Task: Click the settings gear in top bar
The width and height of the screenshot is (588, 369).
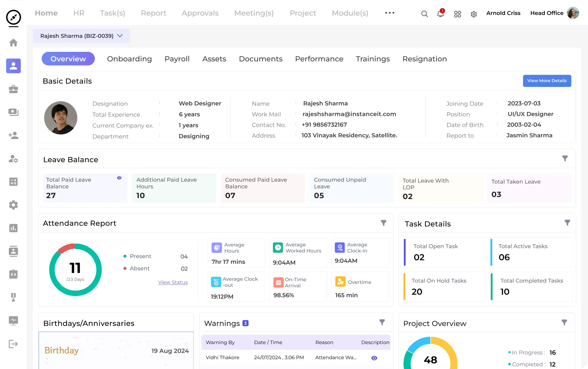Action: pyautogui.click(x=474, y=14)
